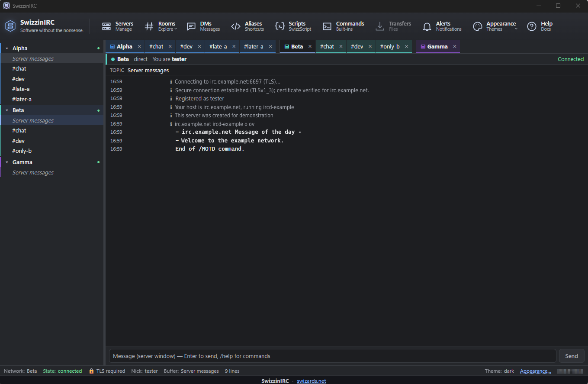Select Server messages under Alpha

(x=52, y=58)
